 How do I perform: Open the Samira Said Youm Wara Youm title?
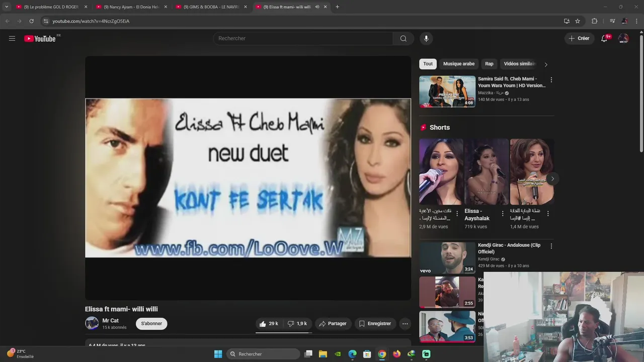tap(511, 82)
